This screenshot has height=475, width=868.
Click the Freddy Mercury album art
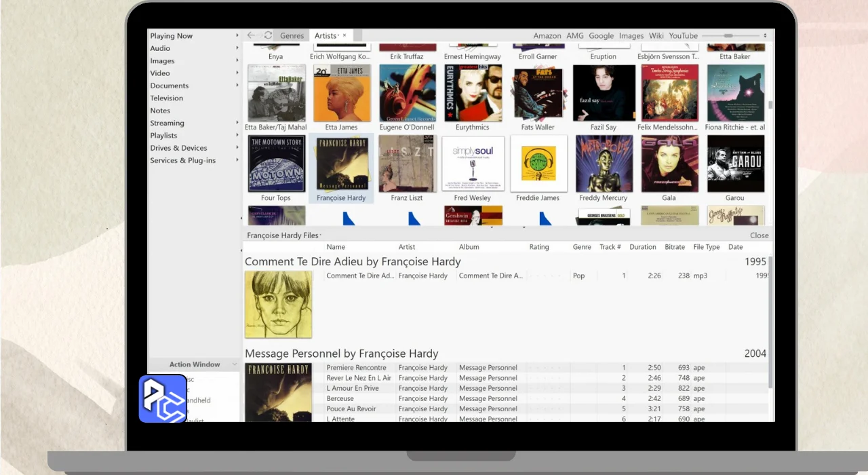click(604, 164)
